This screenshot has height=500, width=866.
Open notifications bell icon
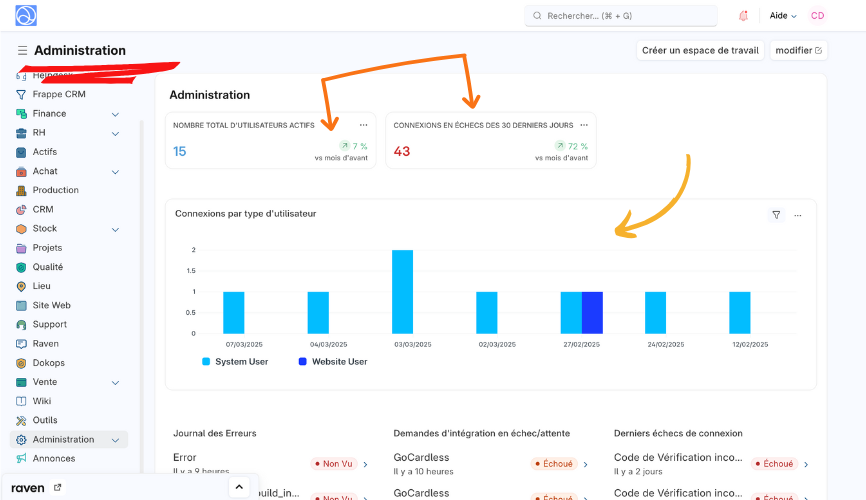tap(743, 16)
